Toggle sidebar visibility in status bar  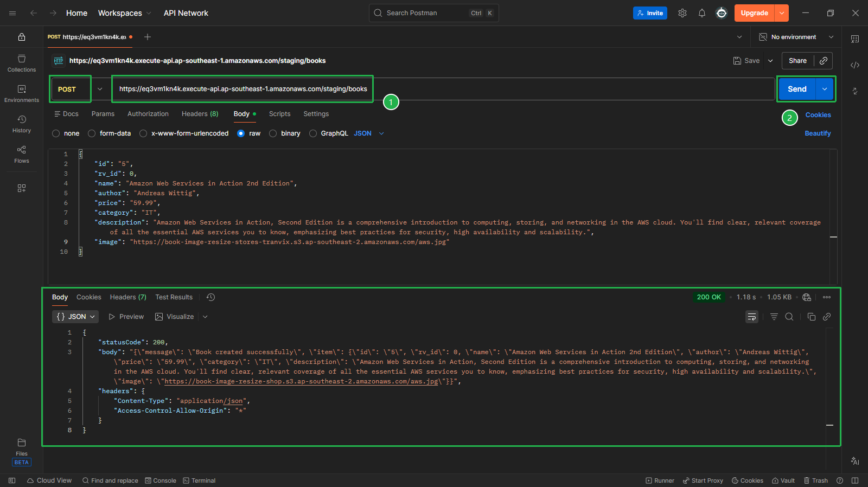(12, 480)
